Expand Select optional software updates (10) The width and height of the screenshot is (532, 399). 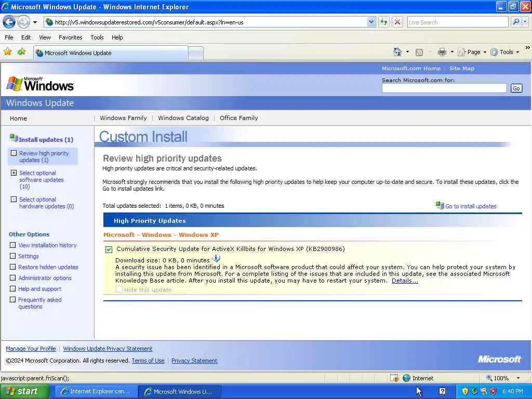click(x=14, y=172)
